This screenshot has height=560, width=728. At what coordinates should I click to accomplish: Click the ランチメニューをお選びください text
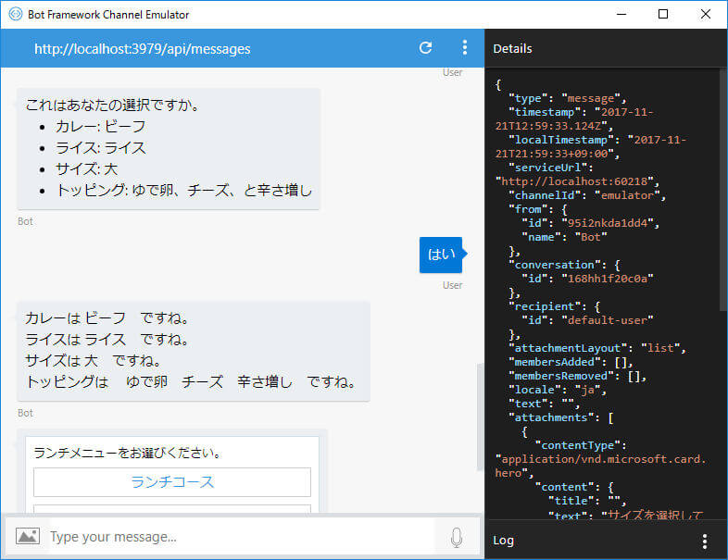128,453
